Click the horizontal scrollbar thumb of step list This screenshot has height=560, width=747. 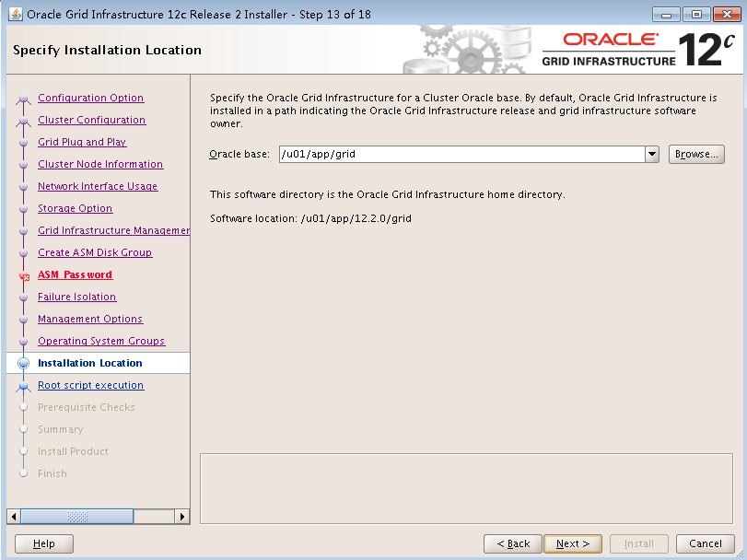point(77,517)
